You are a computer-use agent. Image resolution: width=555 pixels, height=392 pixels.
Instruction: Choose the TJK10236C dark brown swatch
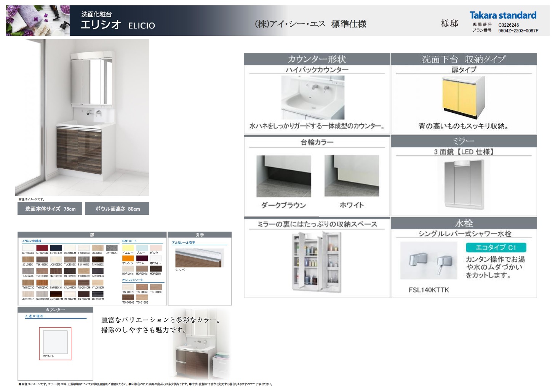click(98, 259)
